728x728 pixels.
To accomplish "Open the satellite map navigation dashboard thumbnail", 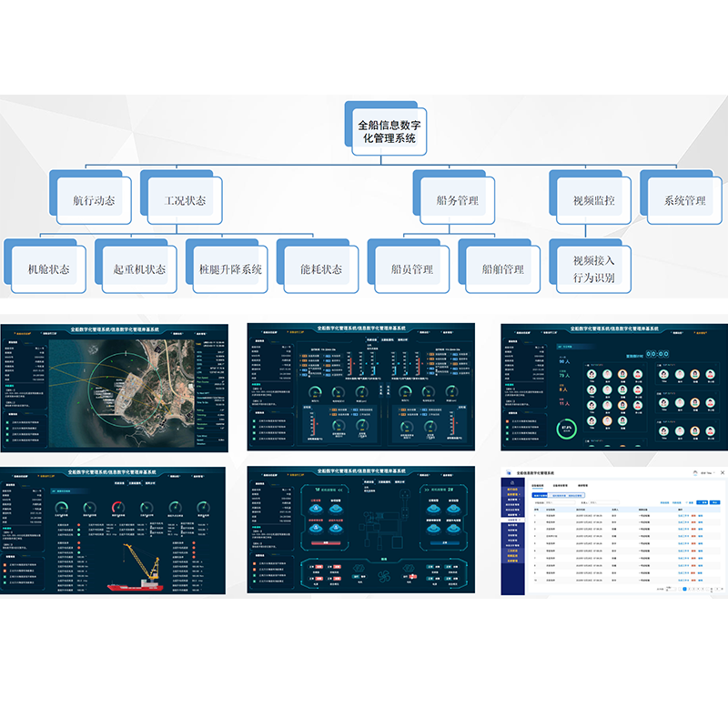I will point(114,387).
